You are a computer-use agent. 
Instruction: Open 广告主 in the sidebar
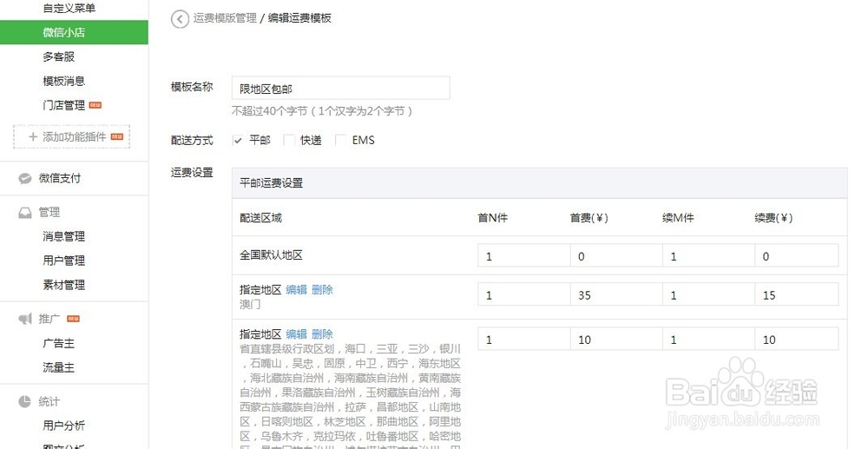pos(59,343)
